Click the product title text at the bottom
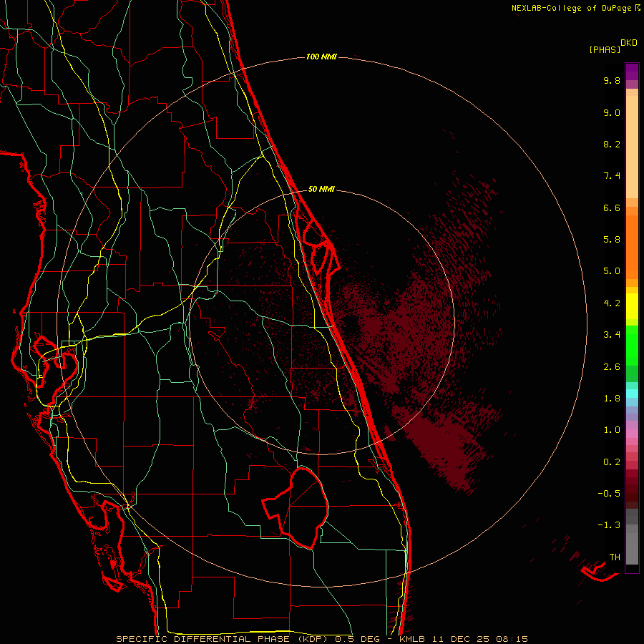 click(x=322, y=639)
